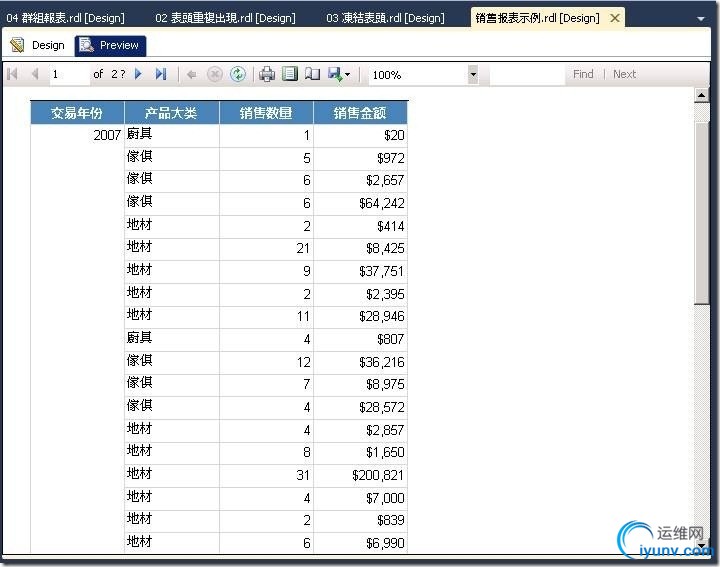This screenshot has height=567, width=720.
Task: Click back to parent report arrow
Action: (191, 74)
